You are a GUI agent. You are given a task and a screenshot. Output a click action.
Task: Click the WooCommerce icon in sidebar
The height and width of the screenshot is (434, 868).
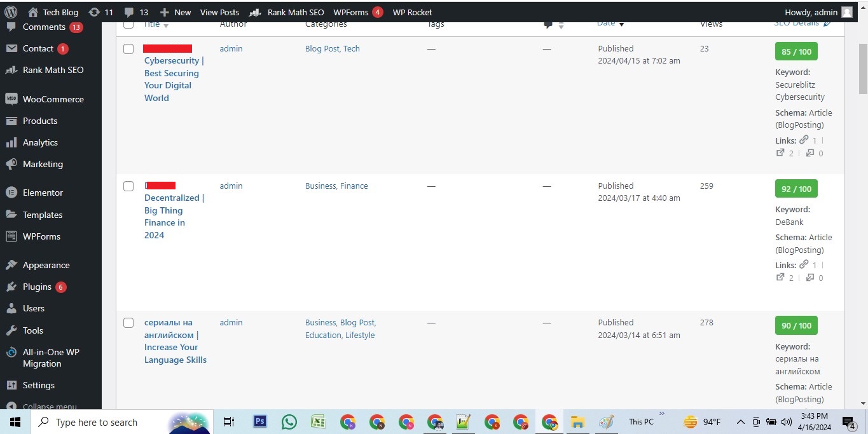point(11,99)
